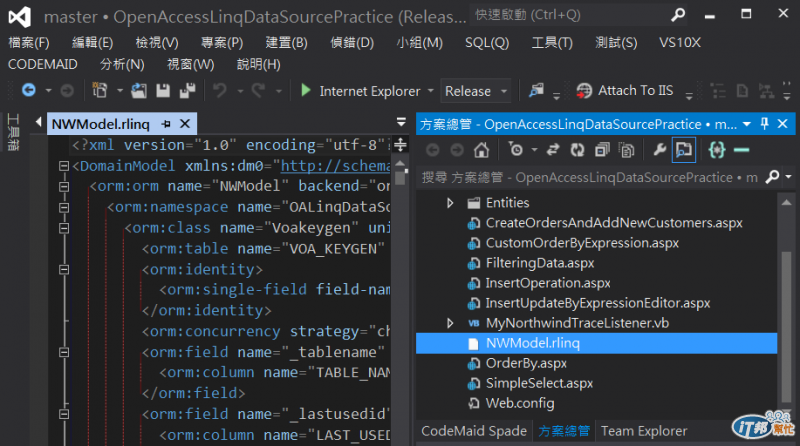Click the Quick Launch search magnifier
The height and width of the screenshot is (446, 800).
pyautogui.click(x=678, y=15)
